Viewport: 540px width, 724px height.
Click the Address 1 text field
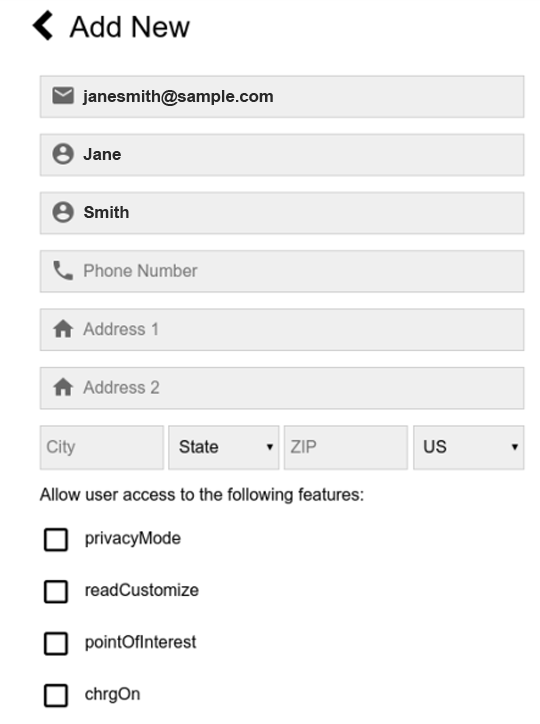click(x=282, y=329)
